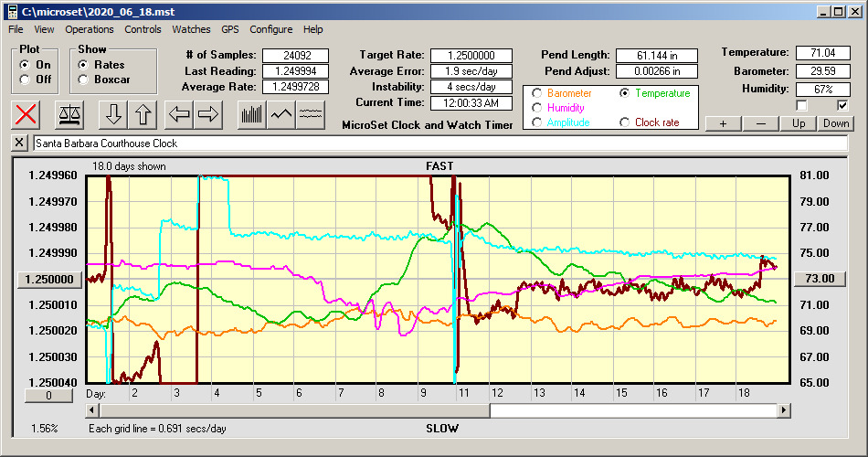Click the Pend Length field
Viewport: 868px width, 457px height.
657,56
